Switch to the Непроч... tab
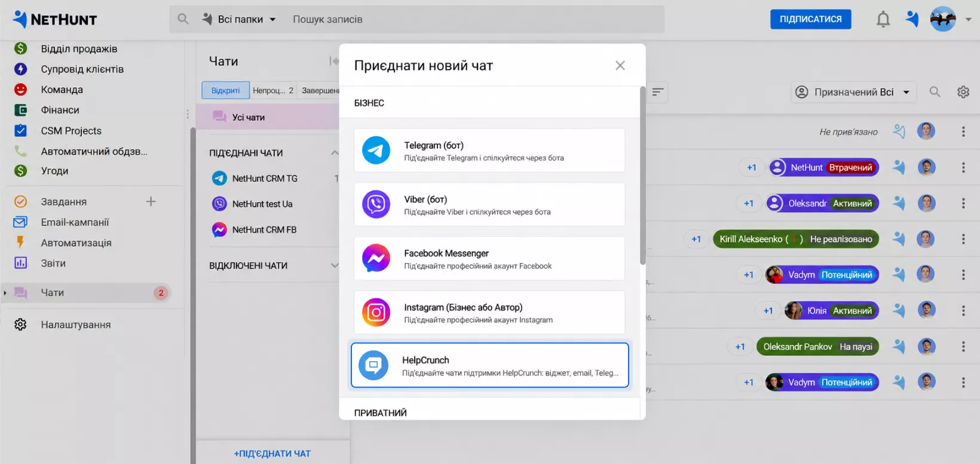Screen dimensions: 980x464 (x=273, y=90)
